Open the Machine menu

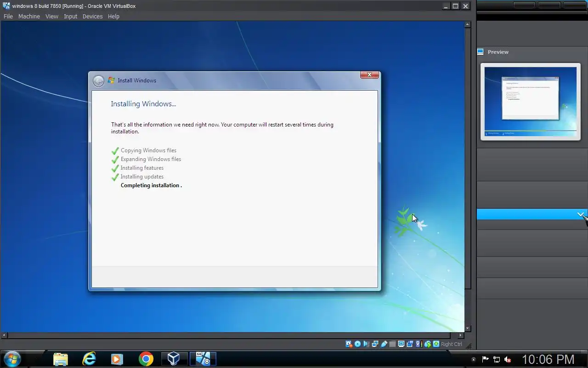pos(29,16)
